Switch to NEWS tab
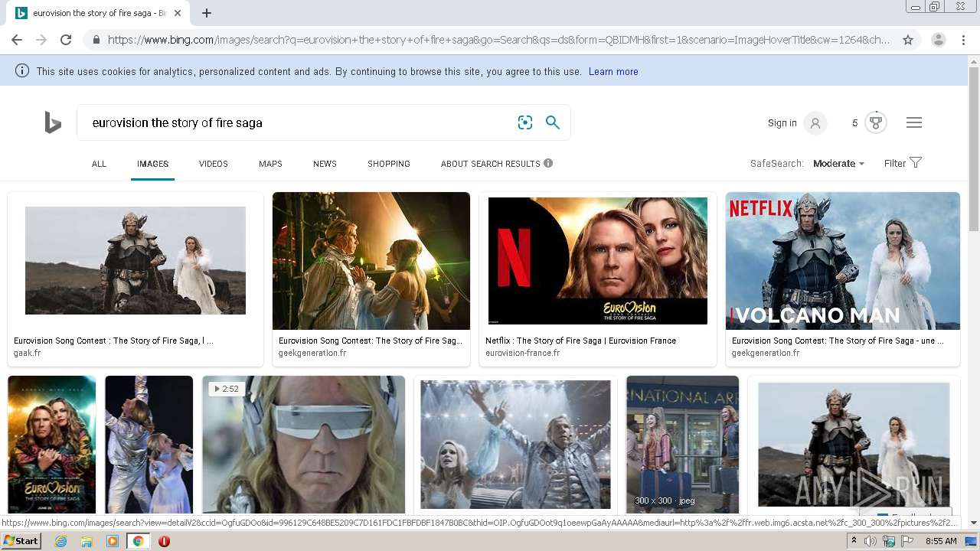This screenshot has height=551, width=980. (325, 164)
